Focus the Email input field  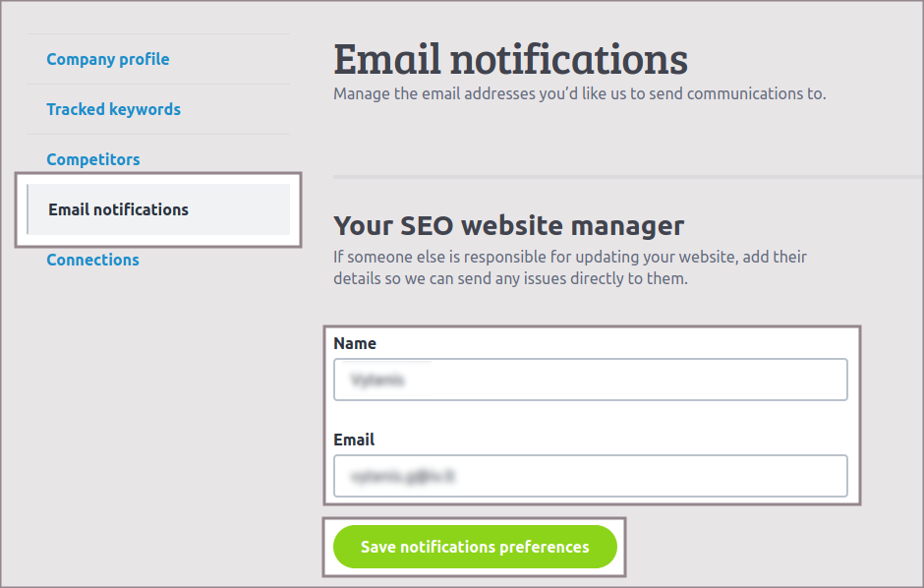pyautogui.click(x=590, y=476)
